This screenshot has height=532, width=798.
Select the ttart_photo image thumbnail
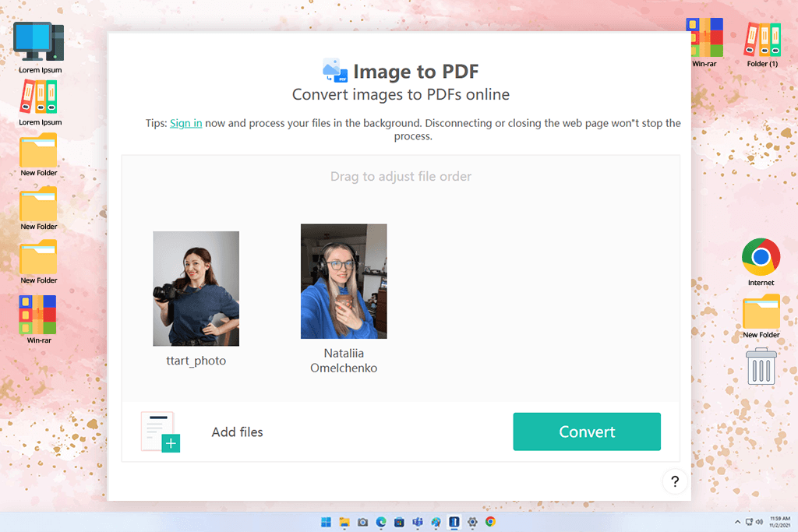[196, 288]
